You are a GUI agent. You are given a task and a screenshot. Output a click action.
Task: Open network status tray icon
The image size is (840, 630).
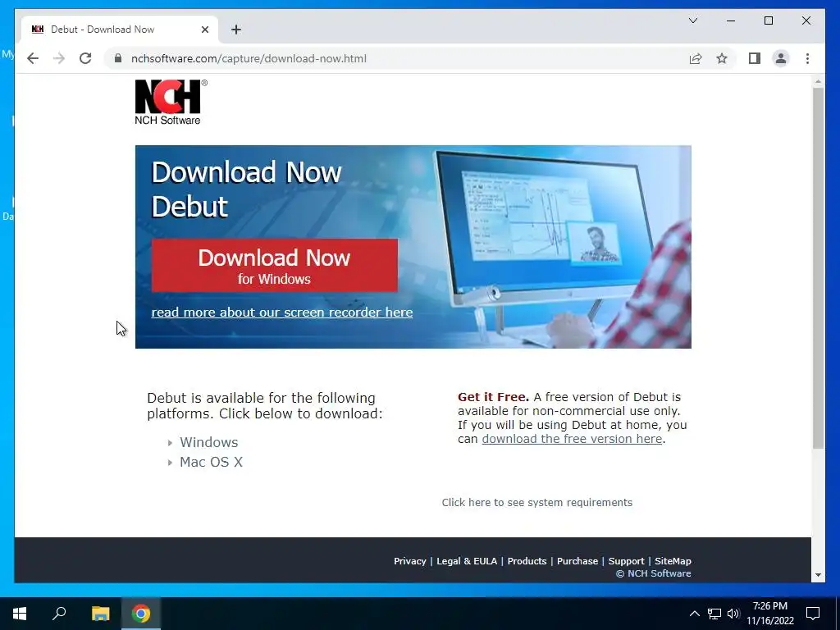click(714, 614)
